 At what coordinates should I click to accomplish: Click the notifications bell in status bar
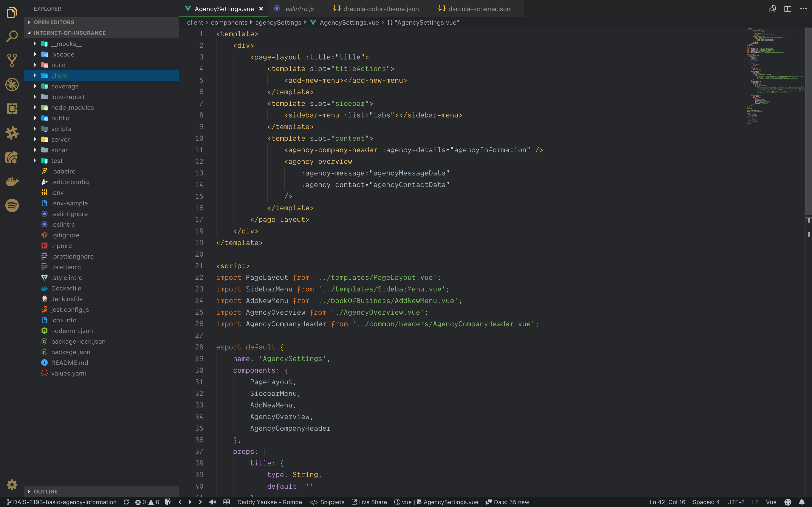point(802,502)
